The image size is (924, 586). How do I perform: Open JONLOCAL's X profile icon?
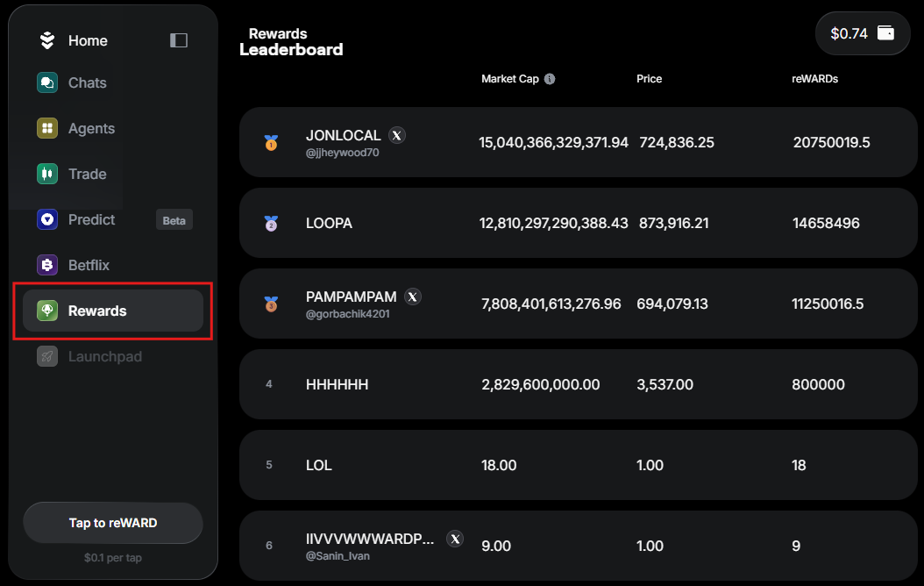[397, 135]
